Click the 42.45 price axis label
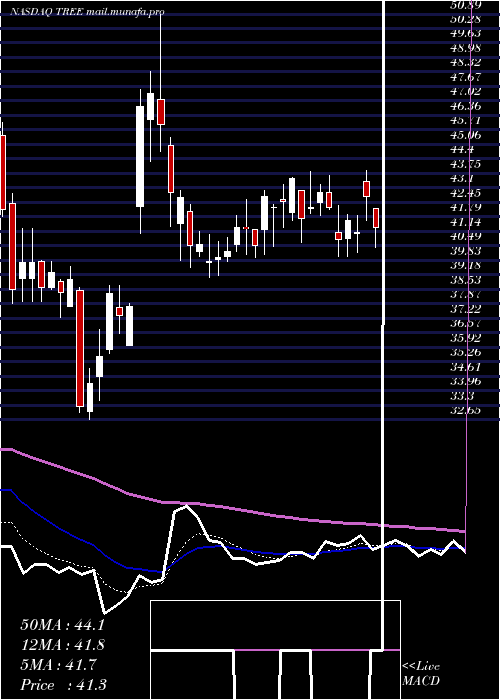 coord(466,193)
